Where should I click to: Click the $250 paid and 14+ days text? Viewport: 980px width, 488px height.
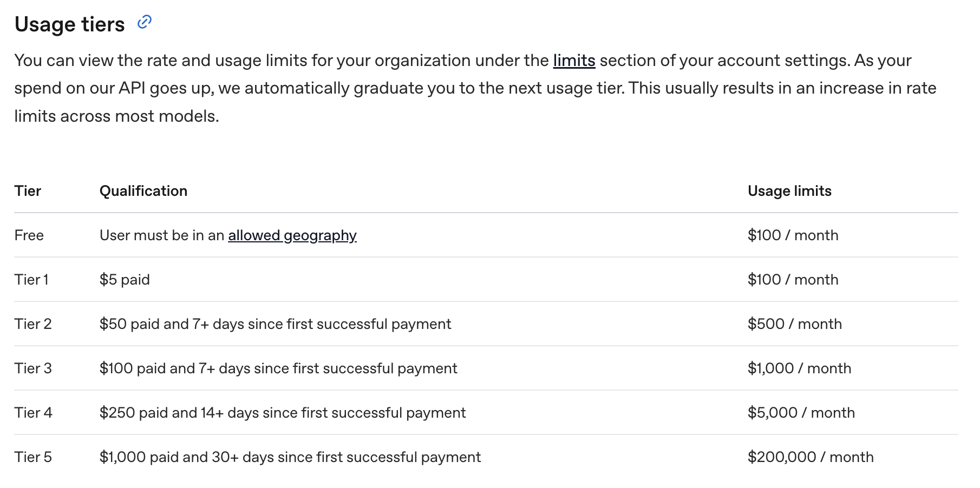point(283,413)
